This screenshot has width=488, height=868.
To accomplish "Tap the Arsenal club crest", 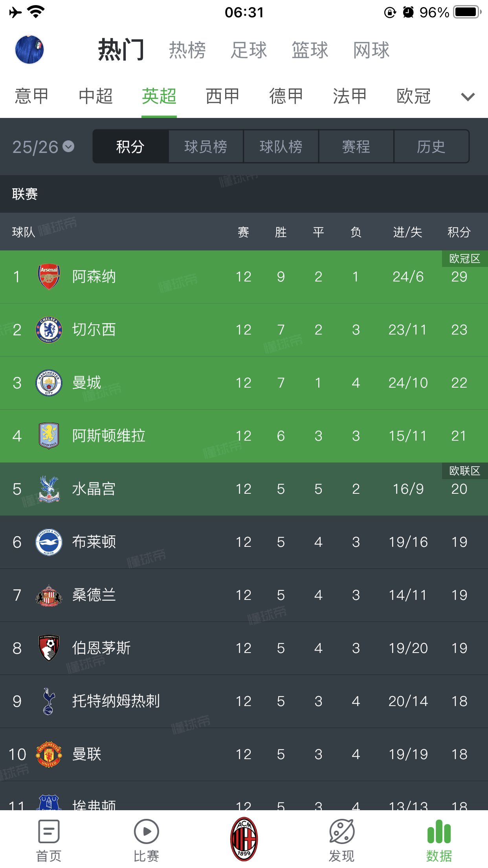I will pyautogui.click(x=49, y=277).
